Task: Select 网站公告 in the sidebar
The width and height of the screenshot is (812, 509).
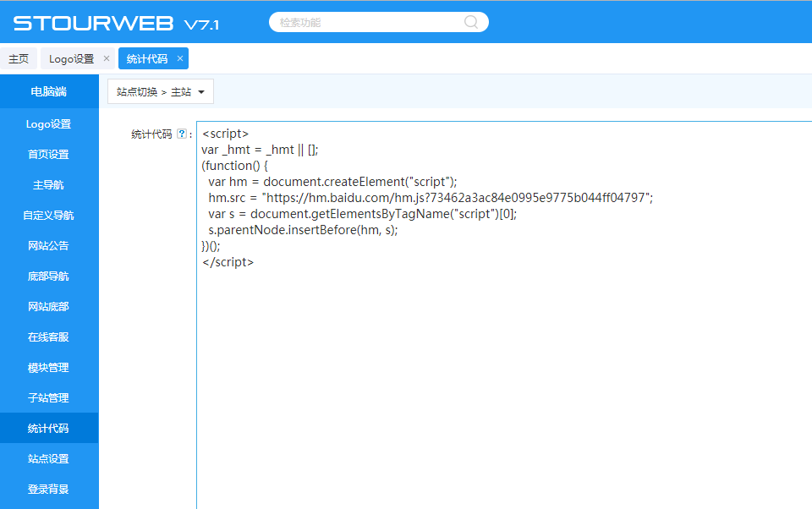Action: [49, 246]
